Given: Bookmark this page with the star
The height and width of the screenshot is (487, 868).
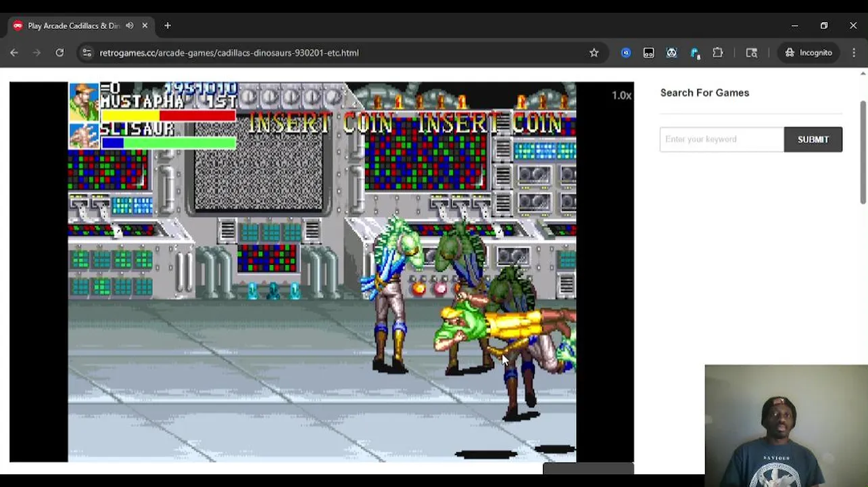Looking at the screenshot, I should click(594, 53).
